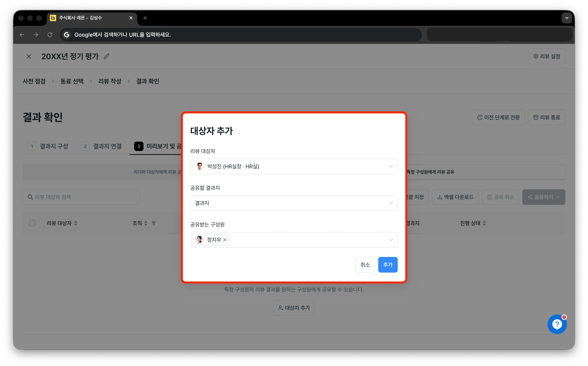588x366 pixels.
Task: Sort by 리뷰 대상자 column
Action: [x=76, y=223]
